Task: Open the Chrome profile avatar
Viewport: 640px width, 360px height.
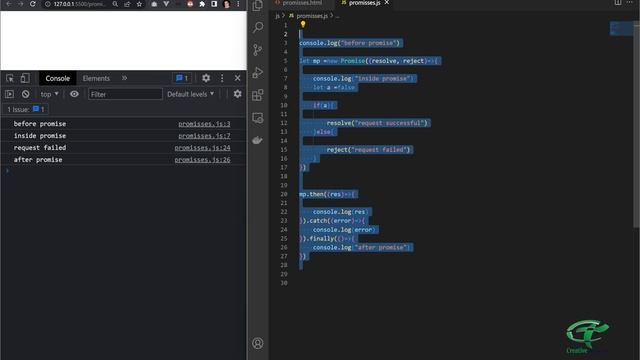Action: [227, 4]
